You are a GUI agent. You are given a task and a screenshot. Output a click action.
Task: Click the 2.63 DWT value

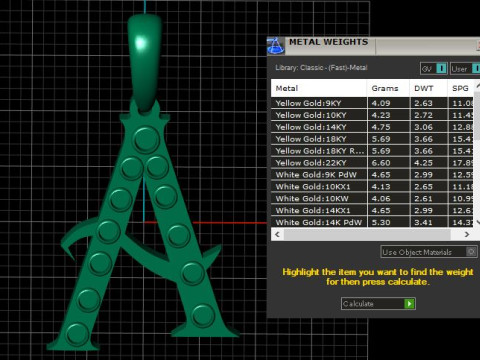tap(424, 103)
